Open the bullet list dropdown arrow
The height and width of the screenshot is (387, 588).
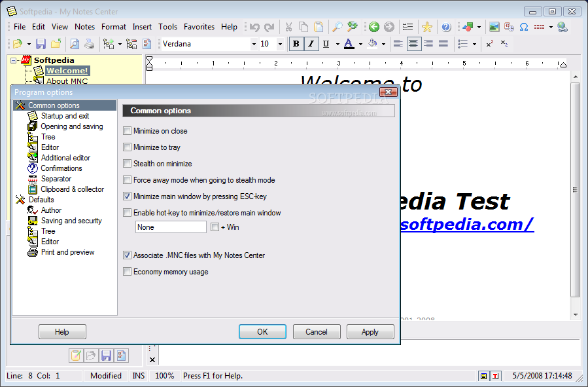[x=474, y=45]
